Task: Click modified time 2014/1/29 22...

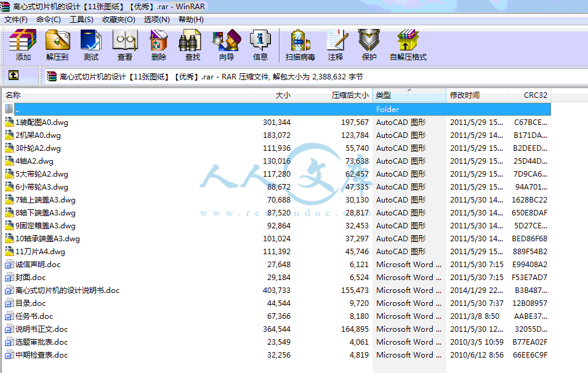Action: [x=477, y=291]
